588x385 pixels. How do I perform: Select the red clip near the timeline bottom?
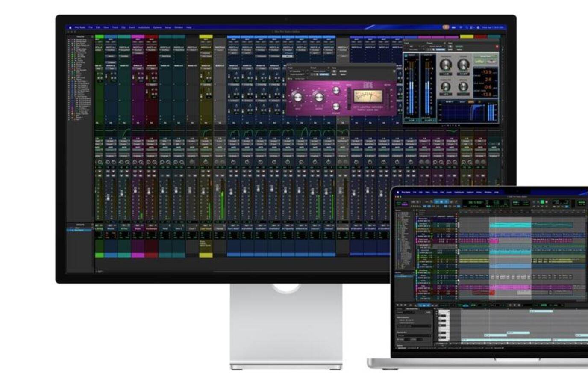point(483,293)
